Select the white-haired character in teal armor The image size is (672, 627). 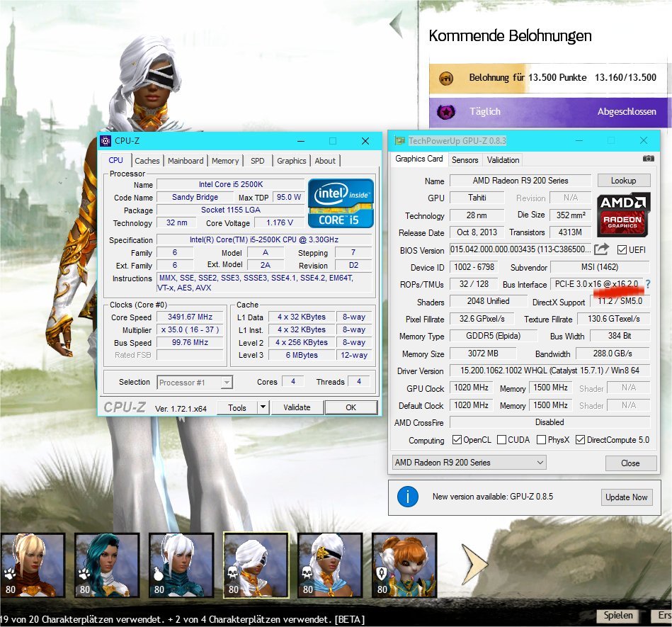[181, 565]
